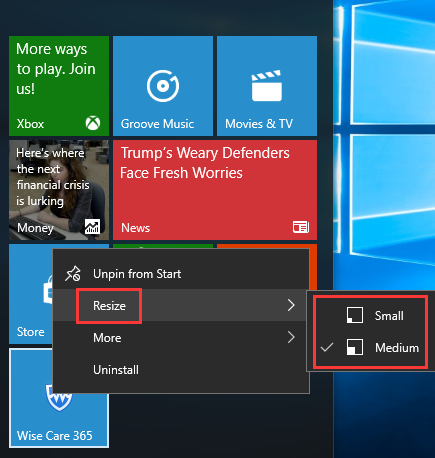This screenshot has width=435, height=458.
Task: Expand the More submenu chevron
Action: (x=291, y=337)
